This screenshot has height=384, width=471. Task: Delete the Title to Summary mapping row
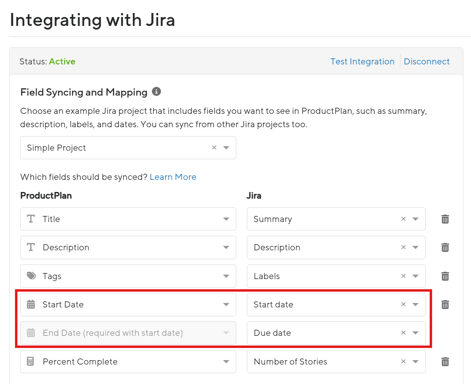pos(445,219)
